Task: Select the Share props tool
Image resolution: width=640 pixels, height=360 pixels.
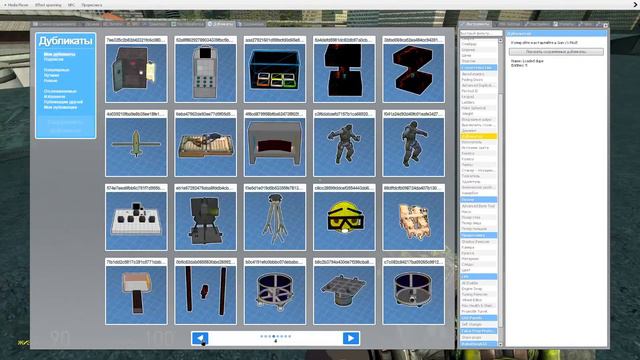Action: [x=478, y=338]
